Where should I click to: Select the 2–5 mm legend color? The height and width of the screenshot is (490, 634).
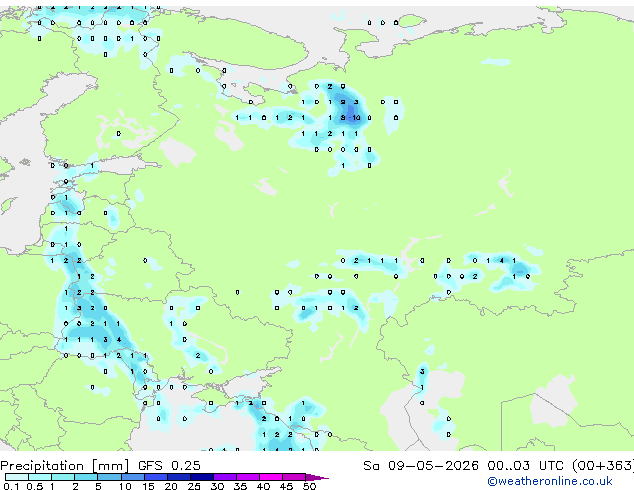point(86,477)
